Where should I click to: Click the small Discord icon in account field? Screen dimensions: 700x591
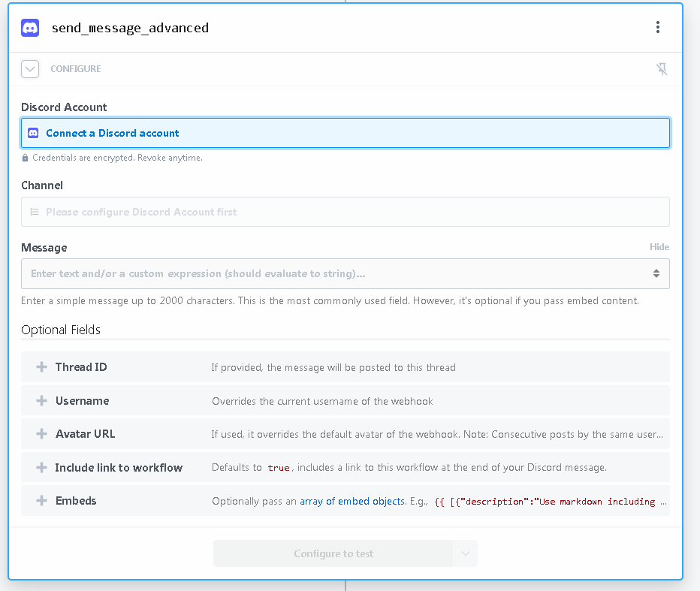34,133
